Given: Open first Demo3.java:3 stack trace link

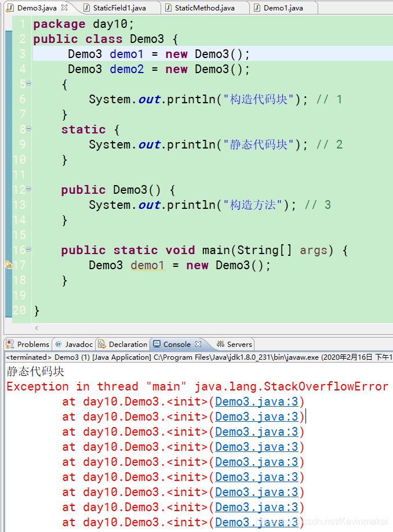Looking at the screenshot, I should click(257, 401).
